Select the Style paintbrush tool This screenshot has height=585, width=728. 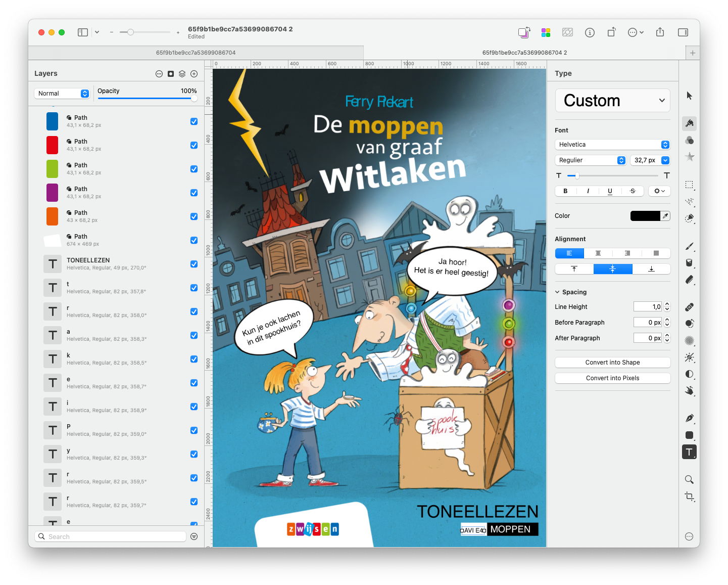pos(689,123)
